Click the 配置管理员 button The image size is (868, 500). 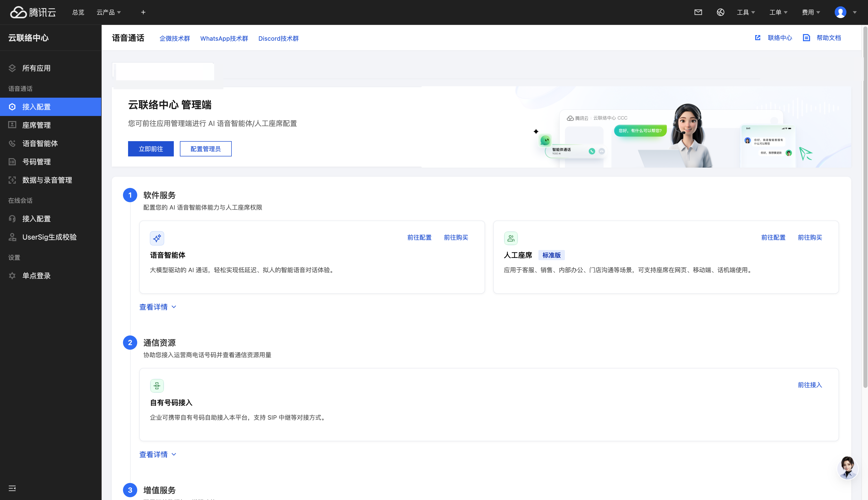(x=206, y=149)
